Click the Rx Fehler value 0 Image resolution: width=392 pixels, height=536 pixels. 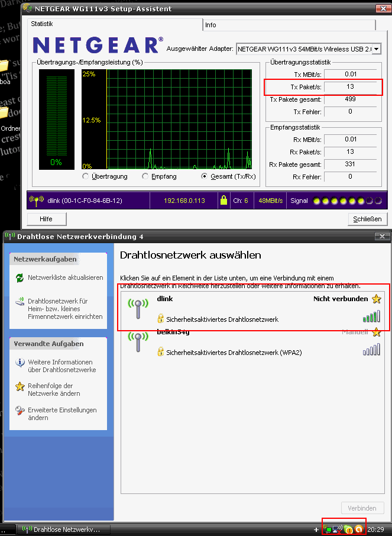point(350,177)
